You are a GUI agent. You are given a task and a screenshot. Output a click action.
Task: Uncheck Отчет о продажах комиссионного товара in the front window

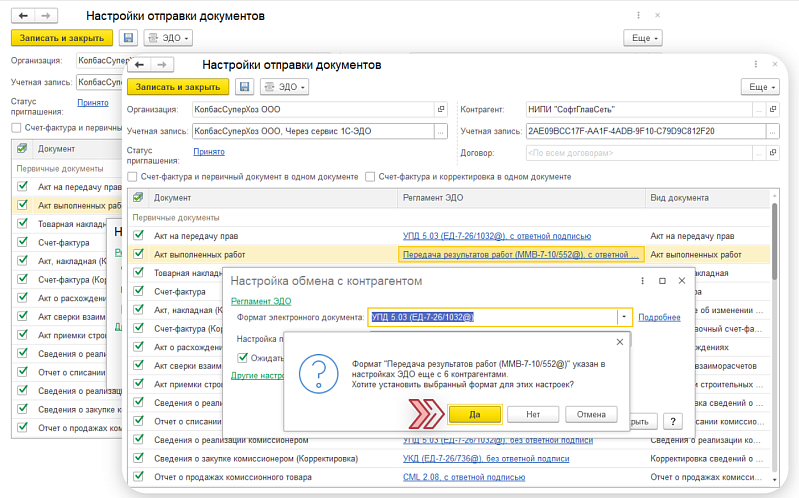pos(138,477)
